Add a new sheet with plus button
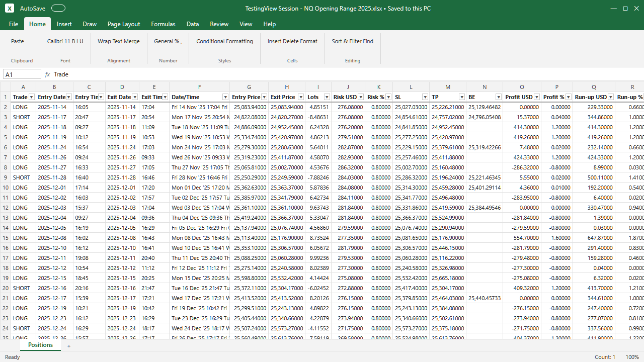644x362 pixels. coord(69,346)
